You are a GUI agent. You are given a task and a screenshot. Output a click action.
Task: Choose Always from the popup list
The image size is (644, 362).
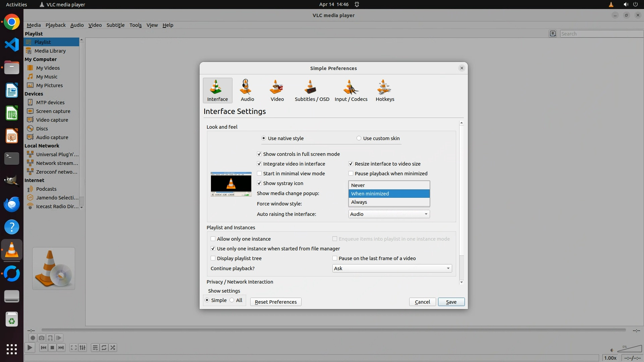pos(359,202)
